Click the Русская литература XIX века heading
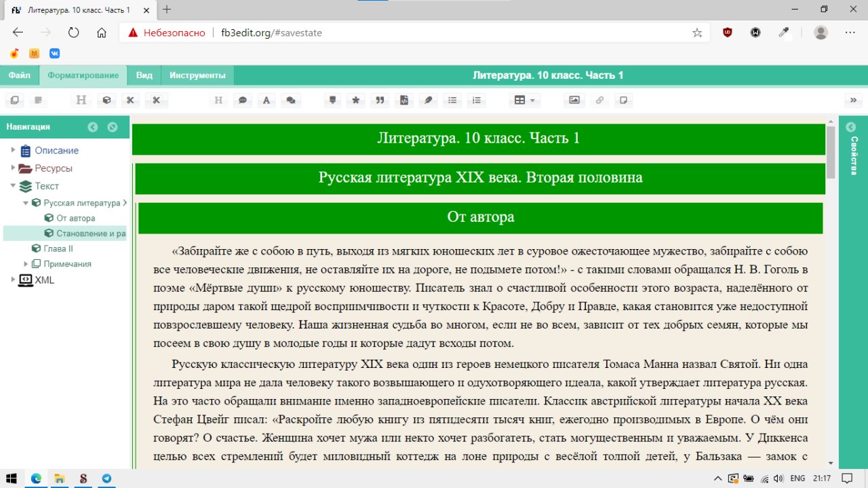This screenshot has width=868, height=488. click(480, 178)
